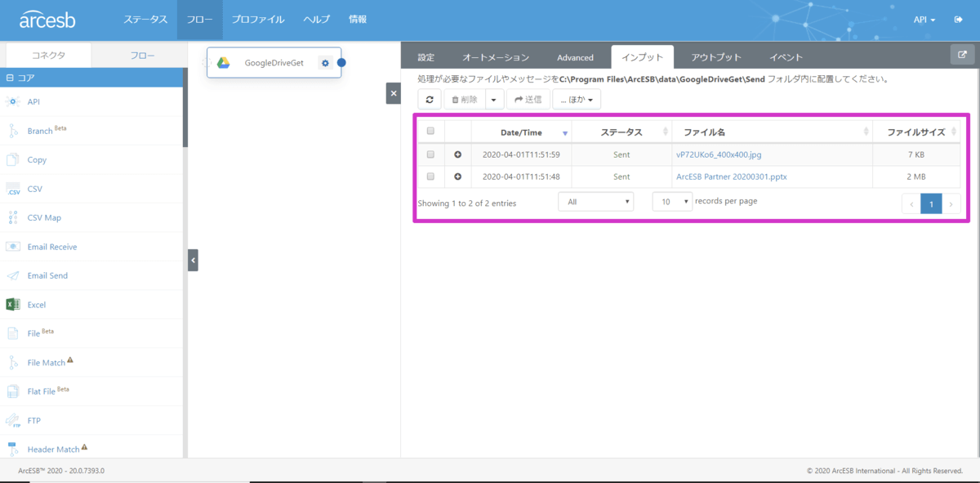Click the logout icon in top bar
Screen dimensions: 980x483
(x=959, y=20)
